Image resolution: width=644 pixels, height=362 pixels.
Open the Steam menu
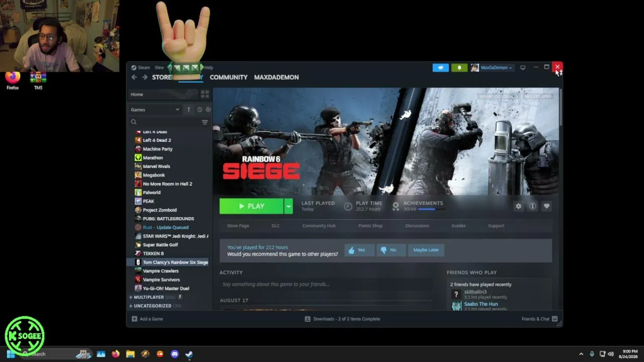(x=141, y=67)
